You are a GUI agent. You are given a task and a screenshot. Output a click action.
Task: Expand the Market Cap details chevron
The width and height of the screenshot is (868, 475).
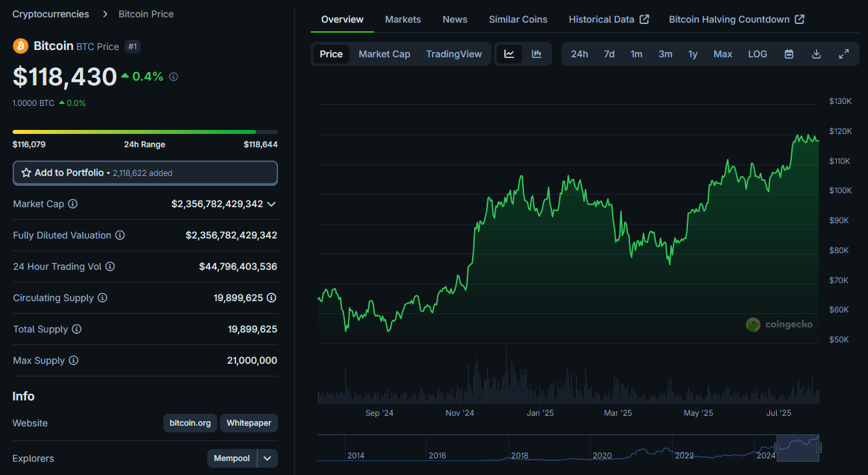click(271, 204)
